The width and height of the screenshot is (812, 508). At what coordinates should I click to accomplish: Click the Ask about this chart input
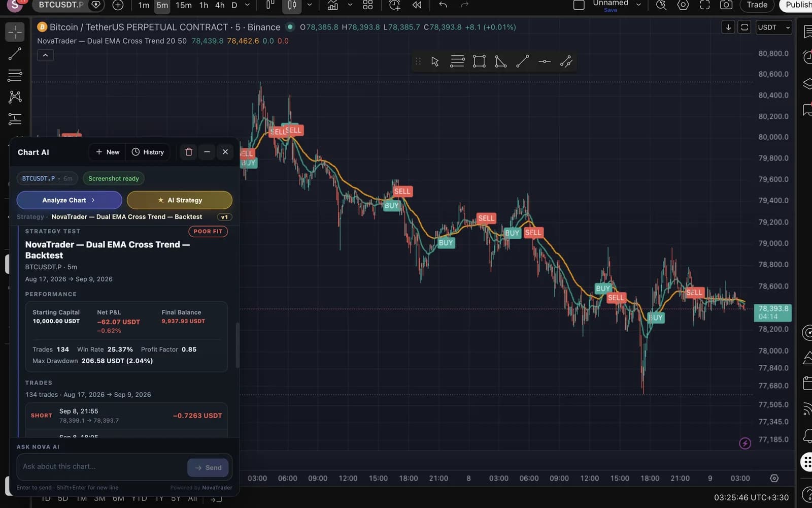coord(101,466)
